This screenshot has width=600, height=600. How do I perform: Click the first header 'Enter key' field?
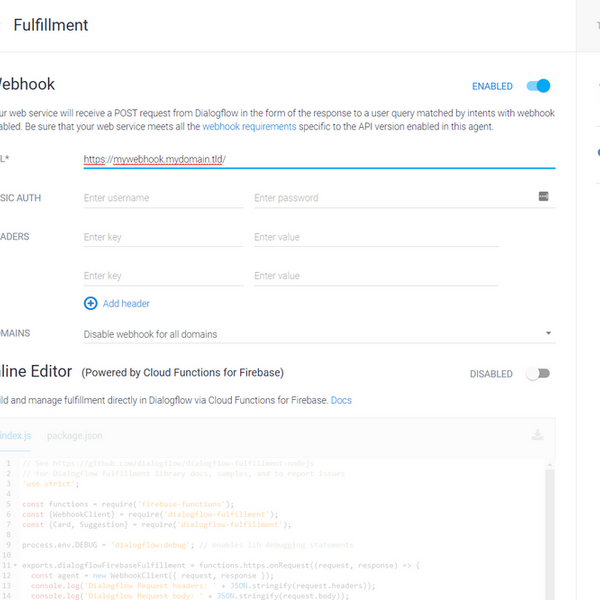tap(163, 237)
